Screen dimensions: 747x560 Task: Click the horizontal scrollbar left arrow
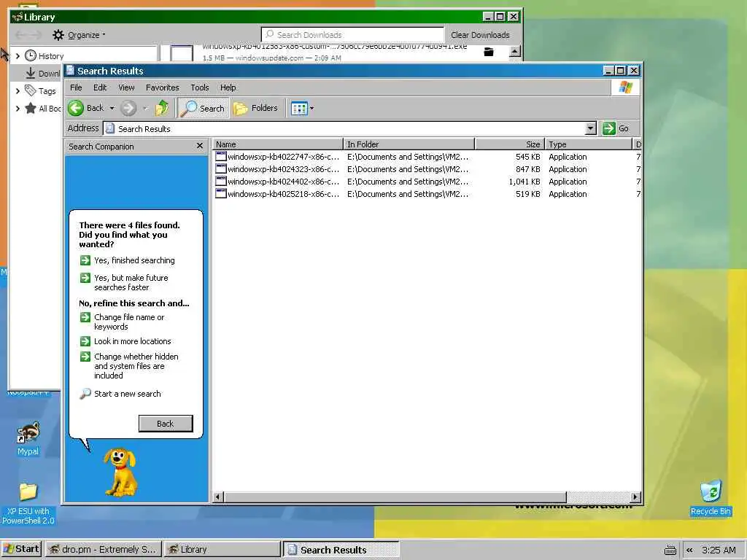point(217,497)
